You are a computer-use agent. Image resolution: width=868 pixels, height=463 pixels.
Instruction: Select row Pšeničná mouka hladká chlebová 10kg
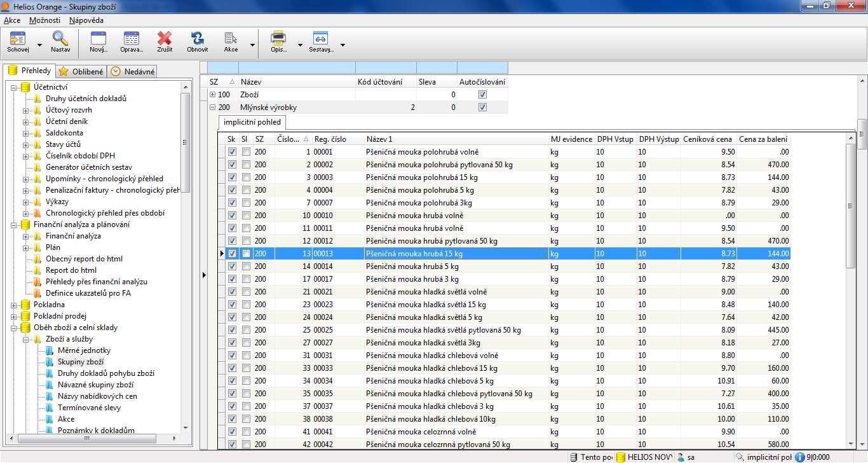[505, 419]
